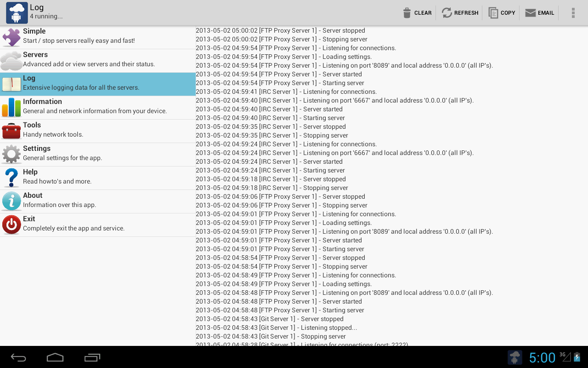Select the 04:59:01 port '8089' log line
Image resolution: width=588 pixels, height=368 pixels.
pyautogui.click(x=345, y=231)
